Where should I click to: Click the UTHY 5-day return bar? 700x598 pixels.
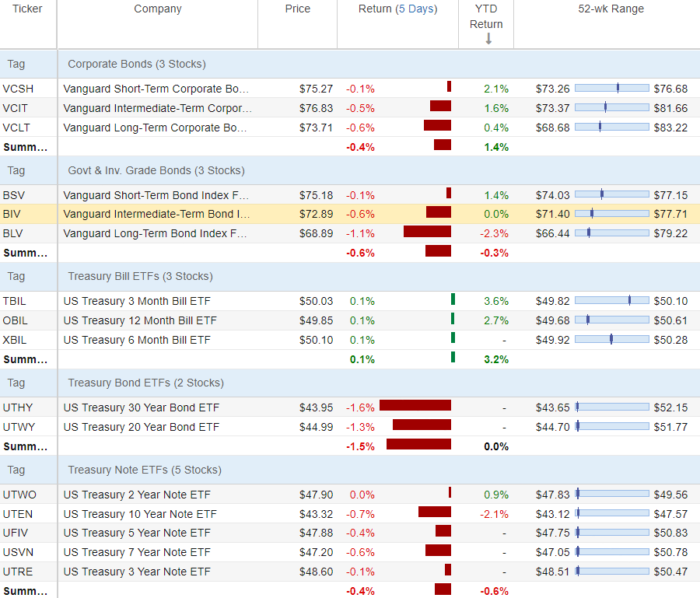coord(415,405)
